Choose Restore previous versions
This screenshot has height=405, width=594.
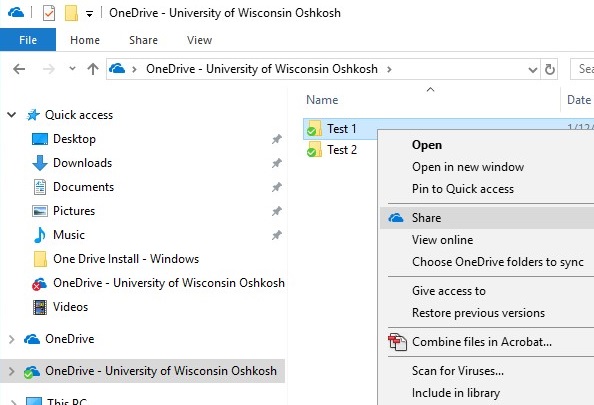[x=478, y=313]
